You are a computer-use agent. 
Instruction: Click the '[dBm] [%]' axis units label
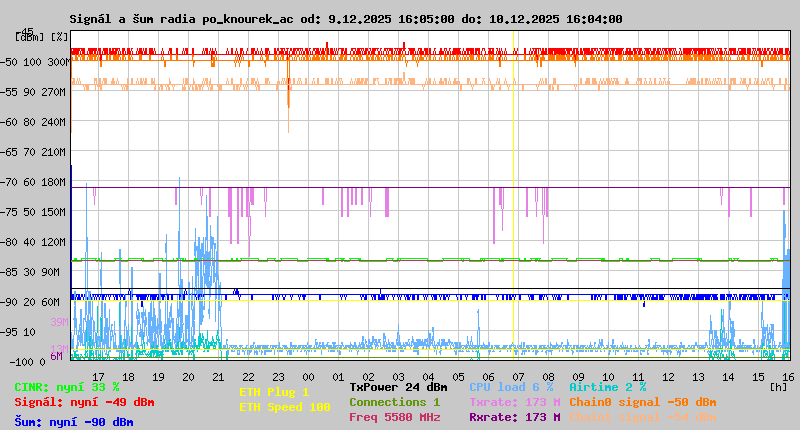point(41,37)
